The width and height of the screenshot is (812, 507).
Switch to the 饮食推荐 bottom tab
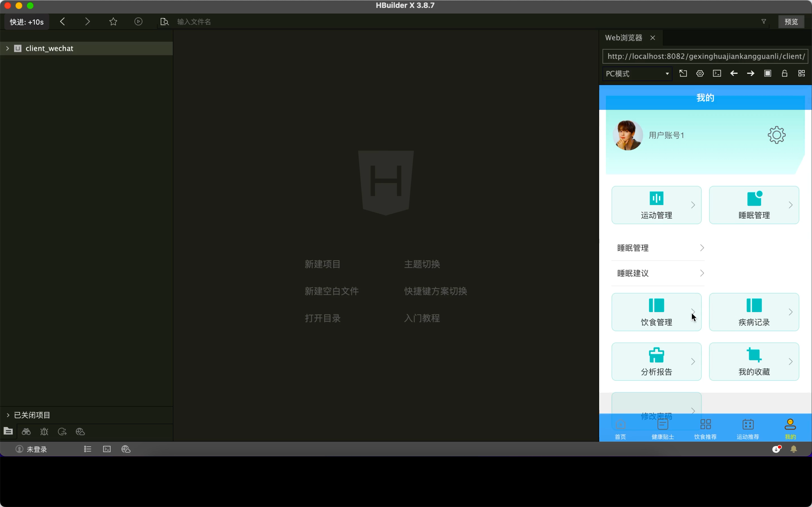pyautogui.click(x=705, y=429)
